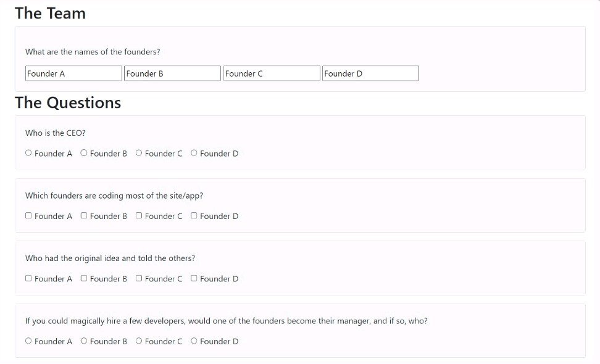Focus the Founder A name field
Screen dimensions: 600x364
tap(73, 73)
